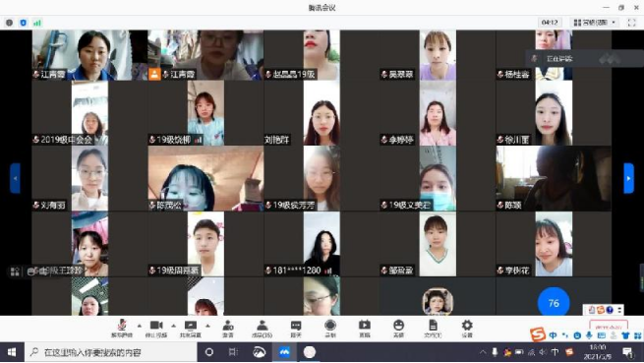Expand the arrow next to the video button

173,326
